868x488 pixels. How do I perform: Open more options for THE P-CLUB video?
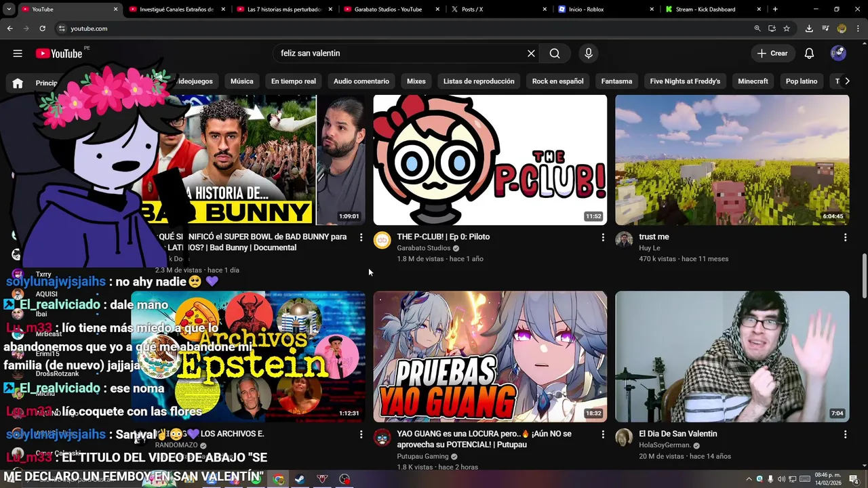pyautogui.click(x=603, y=238)
